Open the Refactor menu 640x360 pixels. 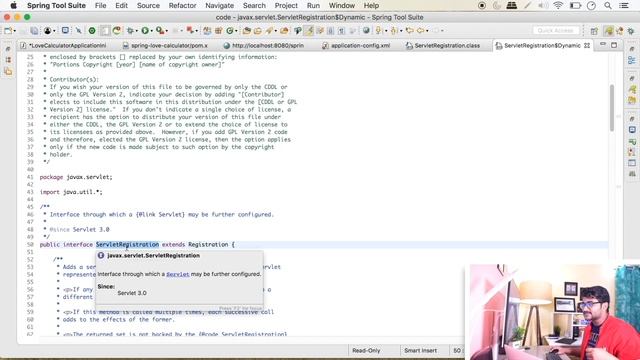click(x=182, y=6)
